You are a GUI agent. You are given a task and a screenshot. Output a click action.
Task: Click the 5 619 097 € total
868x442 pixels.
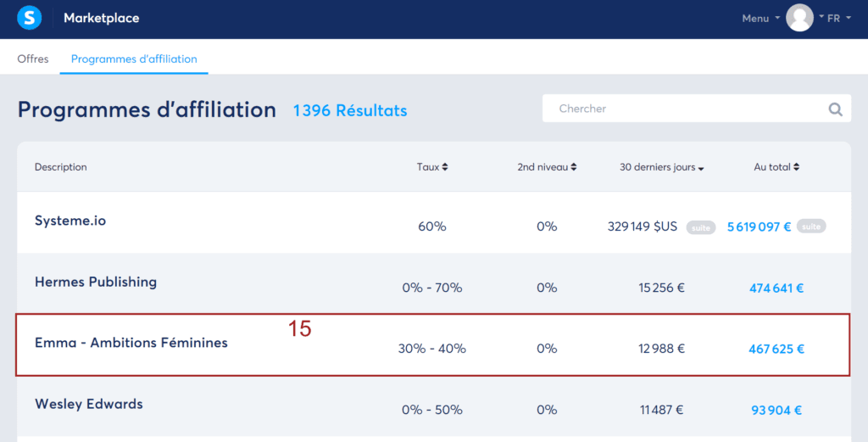(759, 227)
